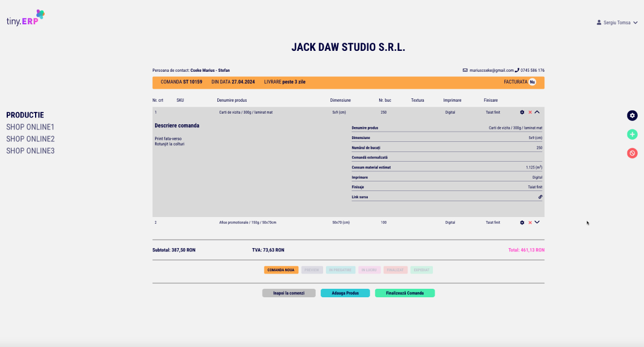
Task: Click Rotunjit la colturi description text
Action: 170,144
